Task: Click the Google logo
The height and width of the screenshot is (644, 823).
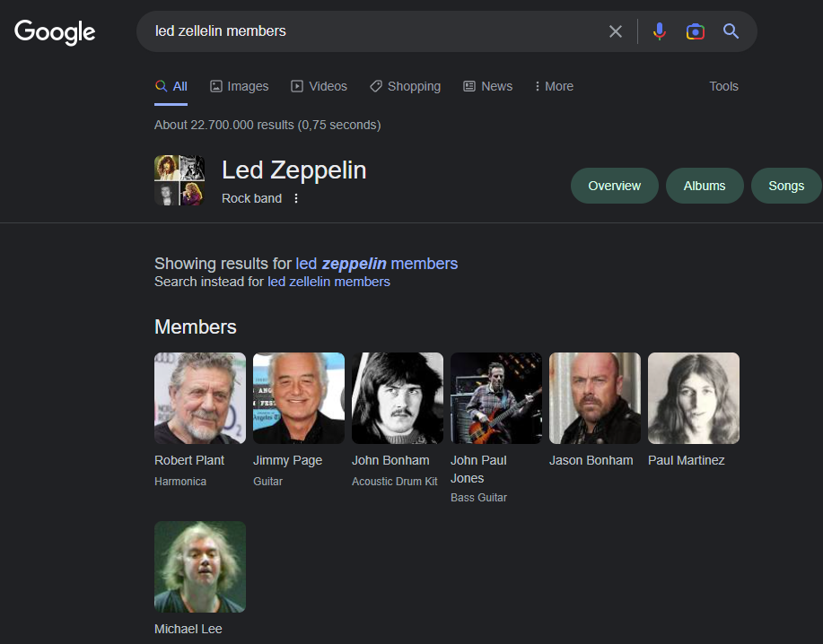Action: [x=55, y=31]
